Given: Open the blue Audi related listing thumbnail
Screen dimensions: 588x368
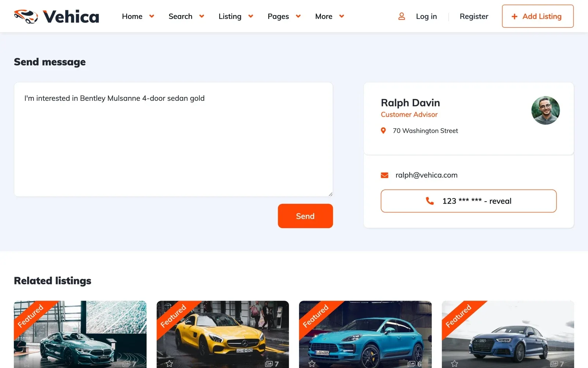Looking at the screenshot, I should (508, 334).
